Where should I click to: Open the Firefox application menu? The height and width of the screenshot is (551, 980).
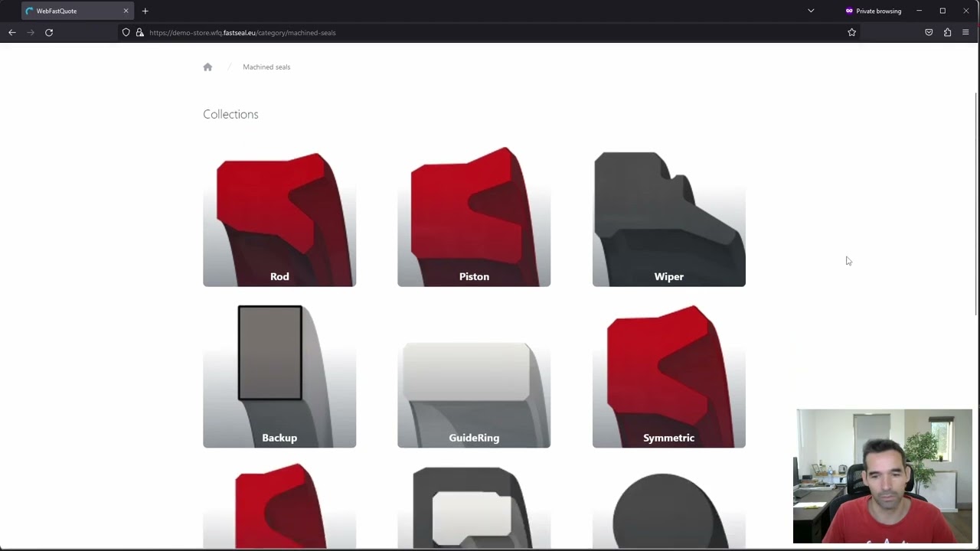965,32
